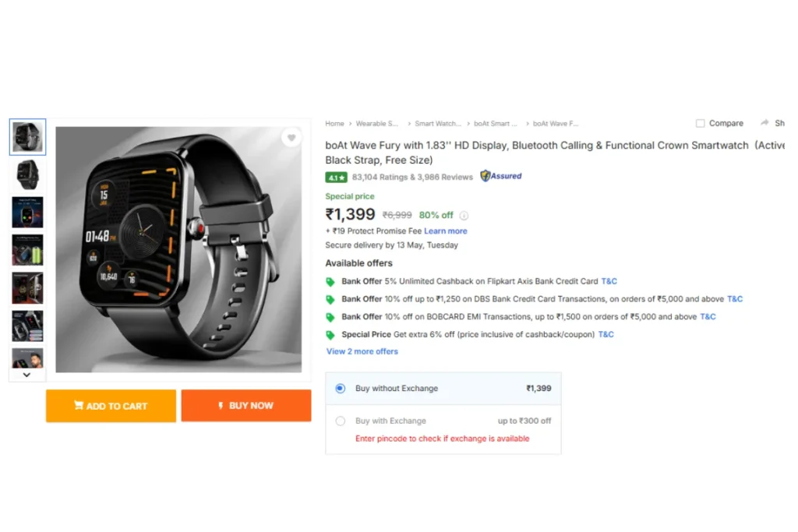
Task: Open Learn more link for Protect Promise Fee
Action: [445, 231]
